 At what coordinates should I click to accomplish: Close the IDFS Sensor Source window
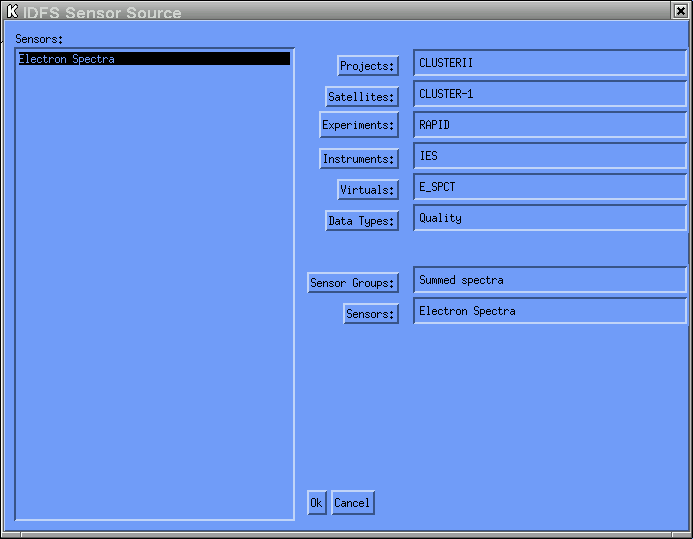[681, 11]
